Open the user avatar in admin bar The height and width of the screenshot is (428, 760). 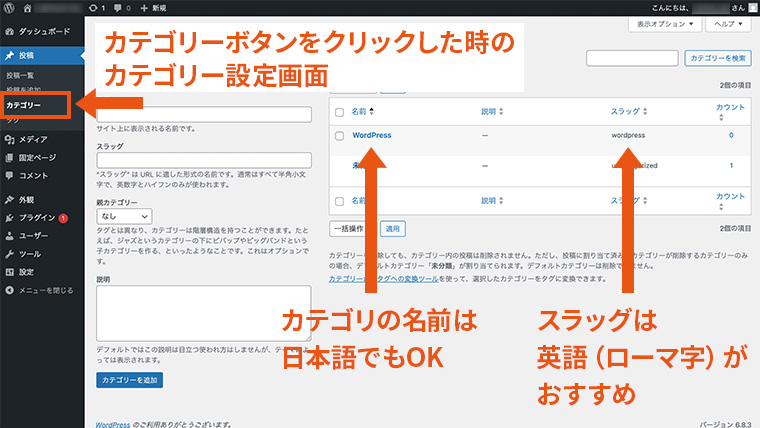pos(753,8)
